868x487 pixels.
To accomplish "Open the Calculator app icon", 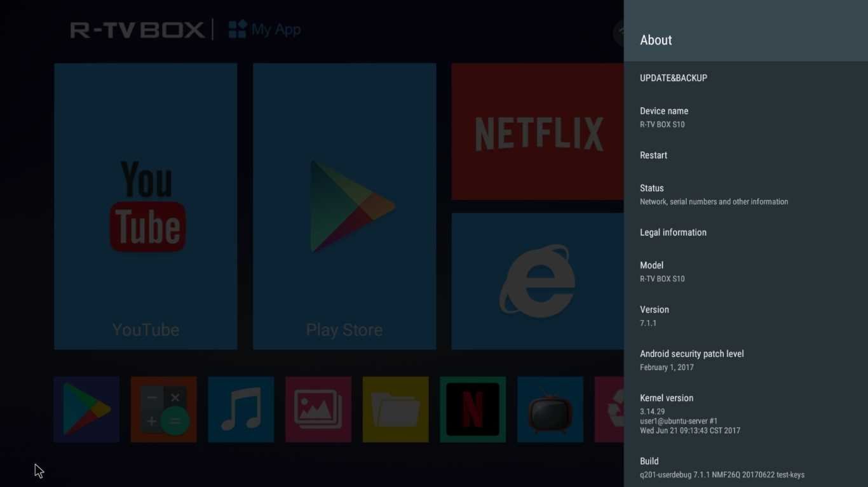I will click(x=164, y=410).
